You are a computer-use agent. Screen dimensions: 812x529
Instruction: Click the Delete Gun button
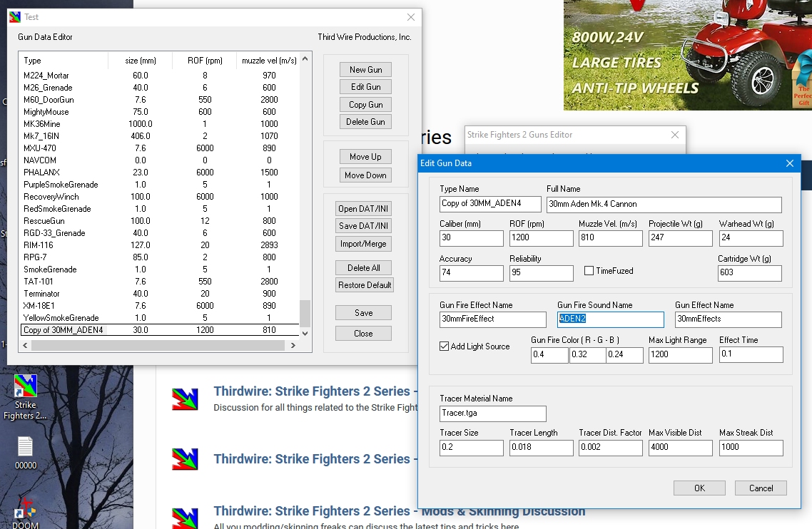365,122
